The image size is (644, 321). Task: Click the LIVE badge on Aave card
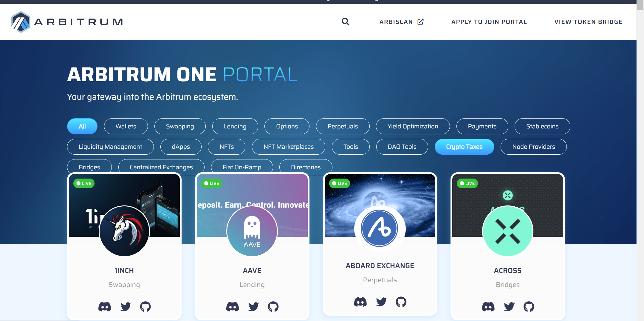tap(212, 183)
